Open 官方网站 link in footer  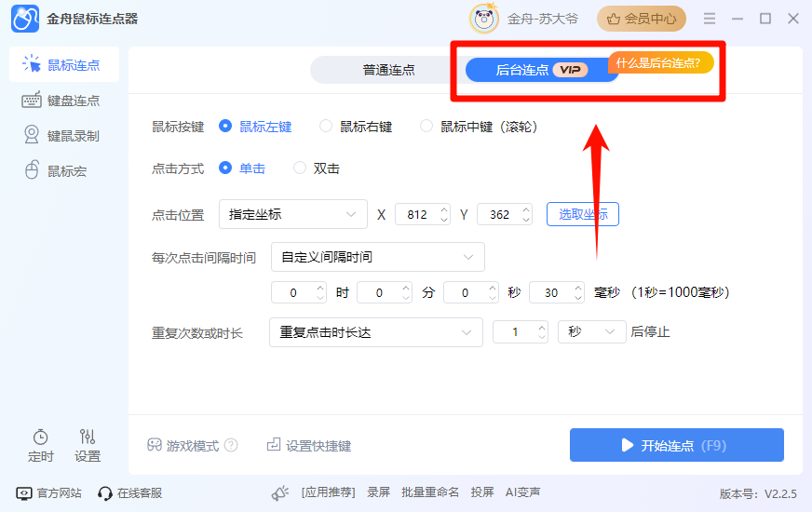pos(49,492)
